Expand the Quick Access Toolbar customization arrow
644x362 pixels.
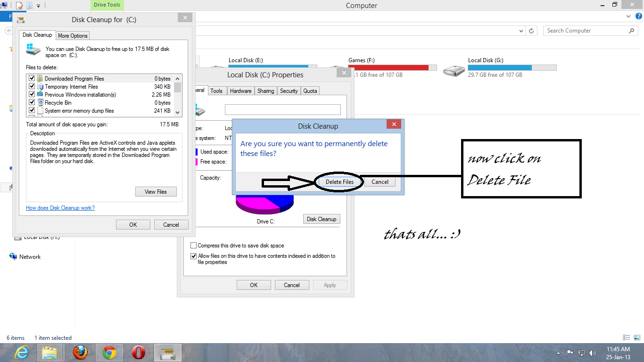[x=38, y=5]
